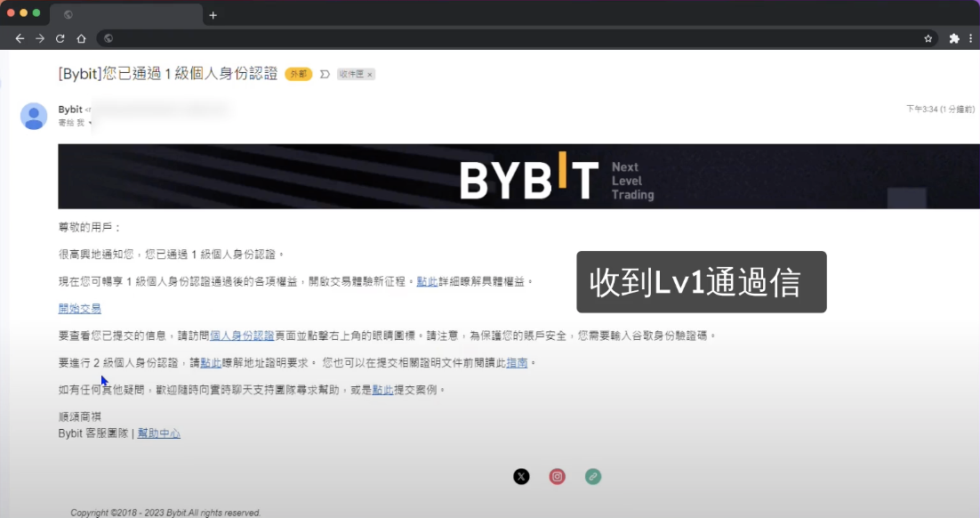980x518 pixels.
Task: Open the 點此 link about benefits details
Action: coord(427,281)
